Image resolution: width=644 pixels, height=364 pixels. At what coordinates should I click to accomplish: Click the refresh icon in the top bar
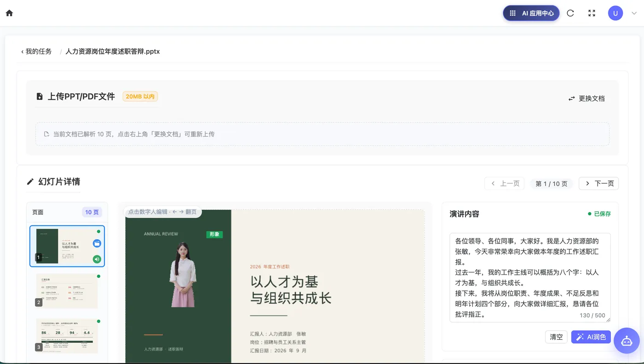570,13
